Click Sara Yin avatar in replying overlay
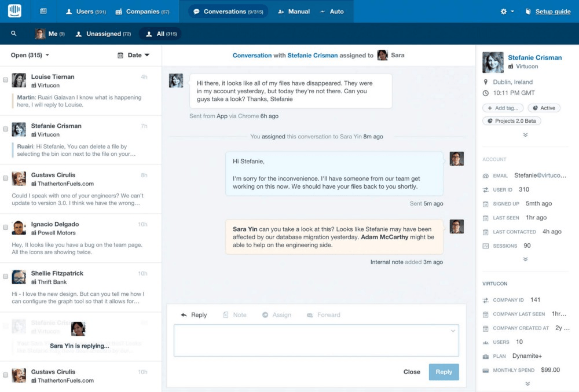Viewport: 579px width, 392px height. [x=78, y=328]
